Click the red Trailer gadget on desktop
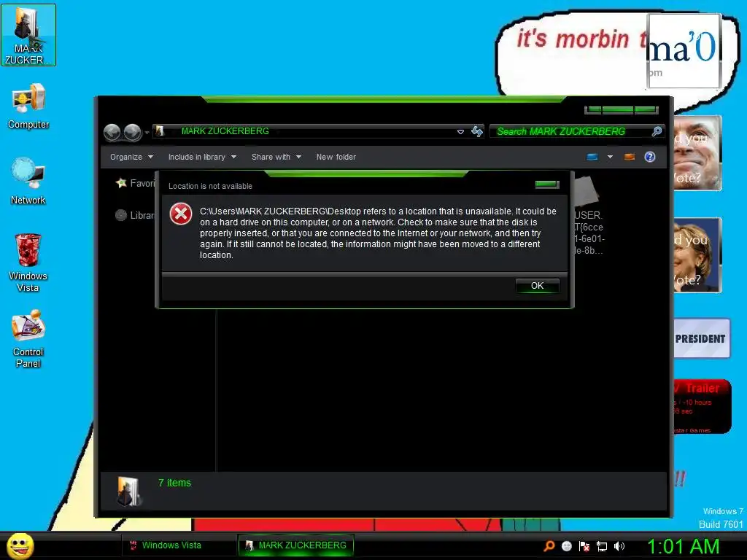This screenshot has height=560, width=747. tap(703, 407)
